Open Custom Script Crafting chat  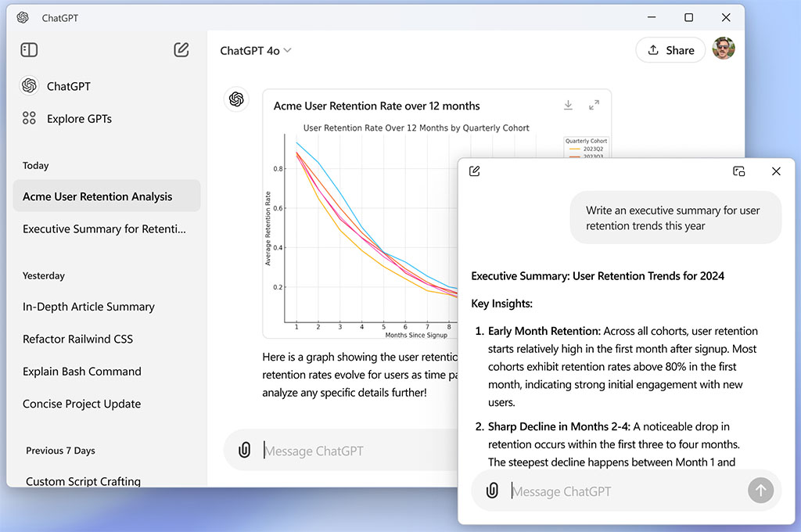coord(83,481)
